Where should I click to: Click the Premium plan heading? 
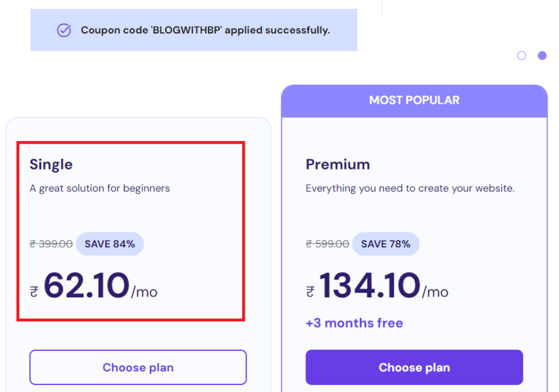tap(338, 164)
